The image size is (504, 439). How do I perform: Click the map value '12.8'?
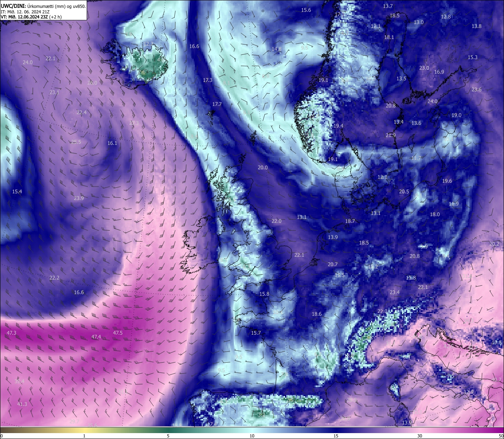point(446,17)
